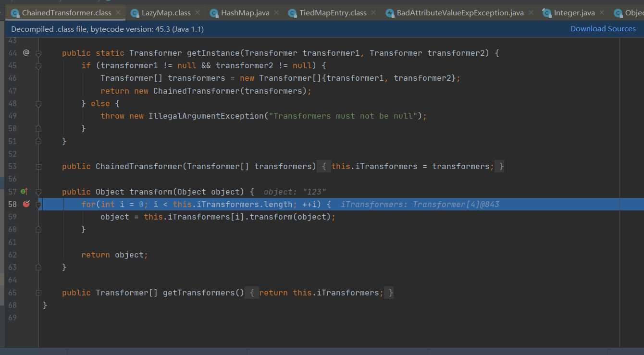Click 'getTransformers()' method name on line 65
Screen dimensions: 644x355
click(204, 293)
